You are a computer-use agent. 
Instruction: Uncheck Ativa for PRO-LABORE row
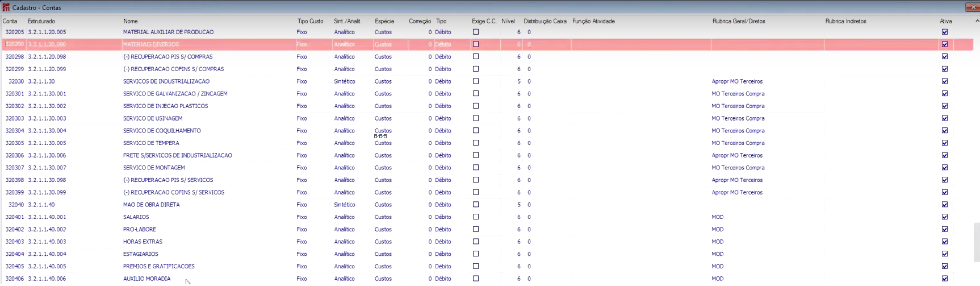945,229
